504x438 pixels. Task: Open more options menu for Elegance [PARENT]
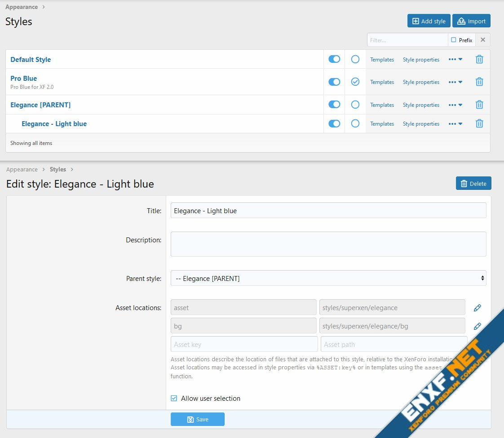click(455, 105)
